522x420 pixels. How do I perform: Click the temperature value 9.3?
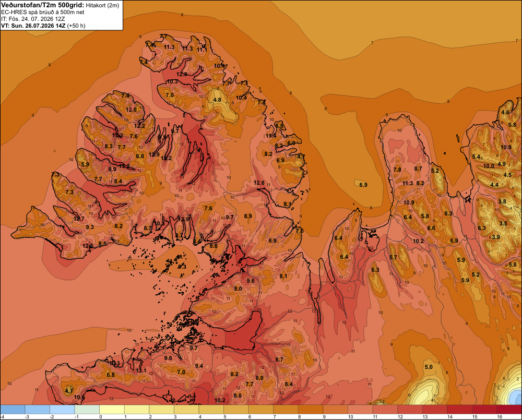pyautogui.click(x=90, y=227)
